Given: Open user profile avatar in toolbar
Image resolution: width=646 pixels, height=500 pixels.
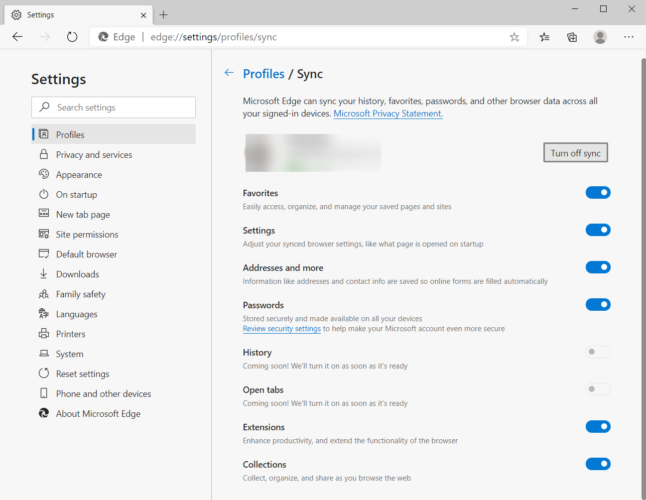Looking at the screenshot, I should point(600,37).
